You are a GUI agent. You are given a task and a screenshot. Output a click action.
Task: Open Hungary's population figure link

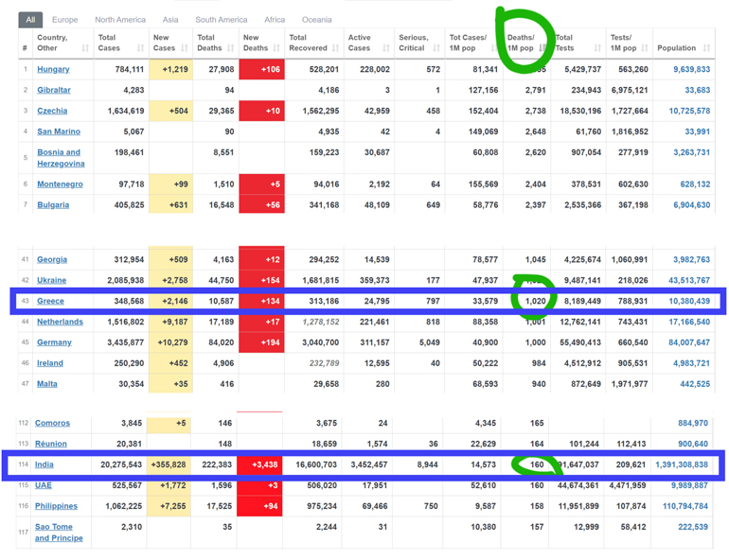pos(690,69)
